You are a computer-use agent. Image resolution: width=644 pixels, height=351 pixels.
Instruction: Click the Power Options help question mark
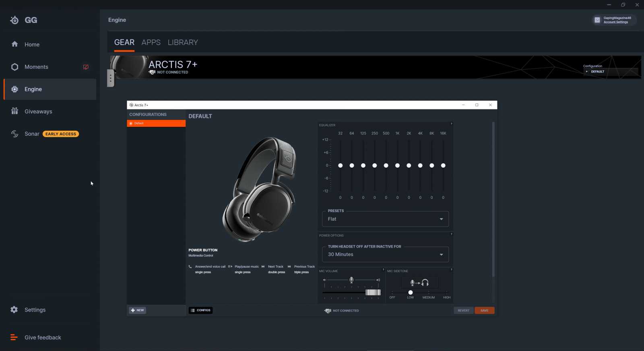pyautogui.click(x=451, y=234)
